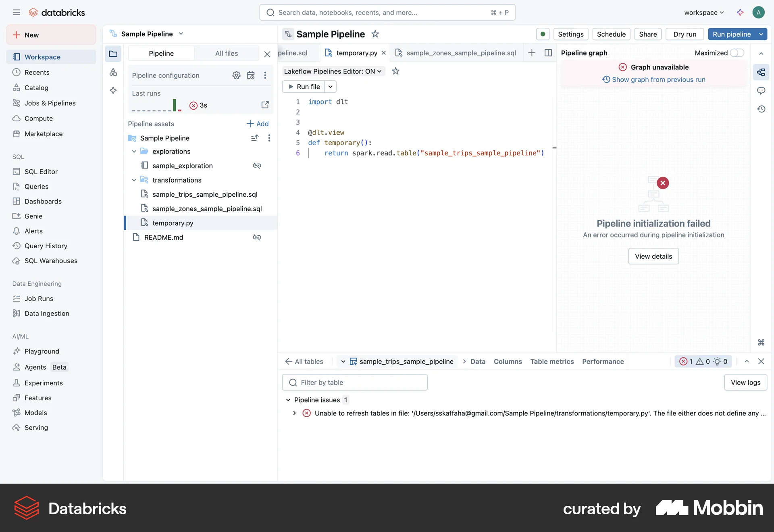Click the View details button
The width and height of the screenshot is (774, 532).
coord(653,256)
